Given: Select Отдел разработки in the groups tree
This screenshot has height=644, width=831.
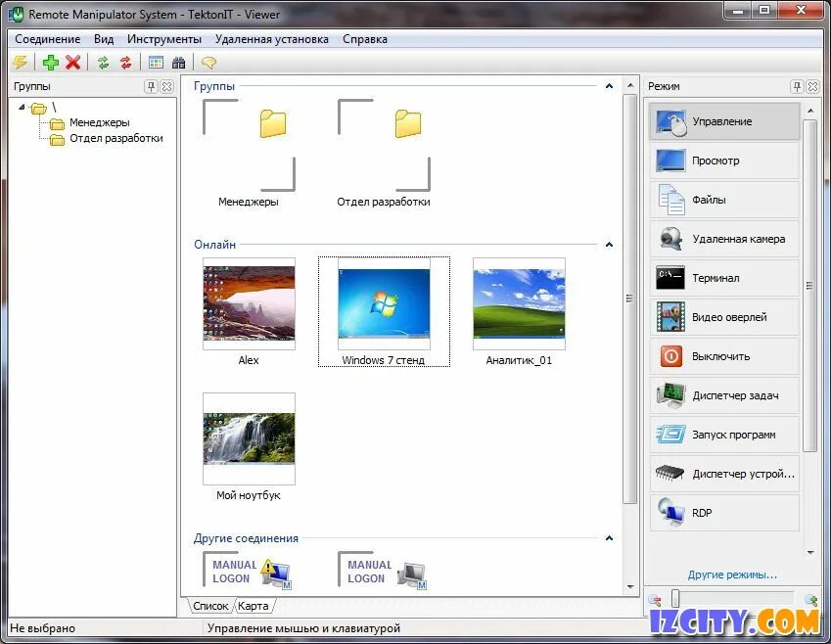Looking at the screenshot, I should click(116, 138).
